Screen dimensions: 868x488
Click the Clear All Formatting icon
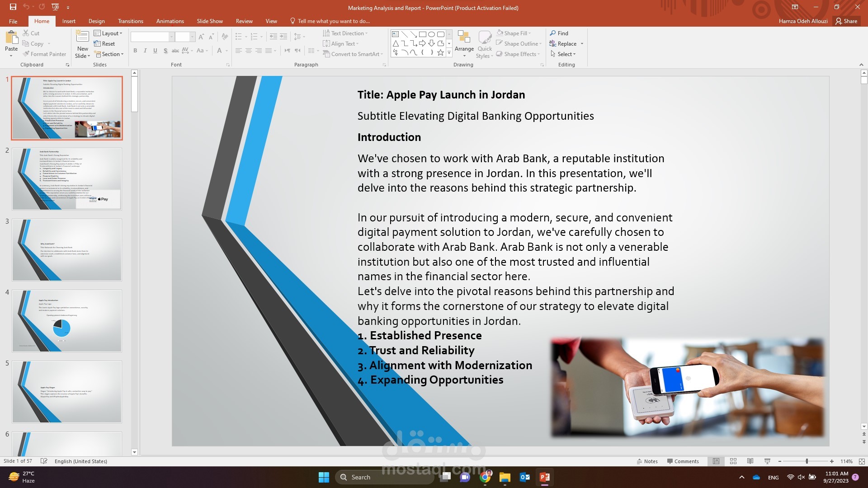(x=225, y=37)
